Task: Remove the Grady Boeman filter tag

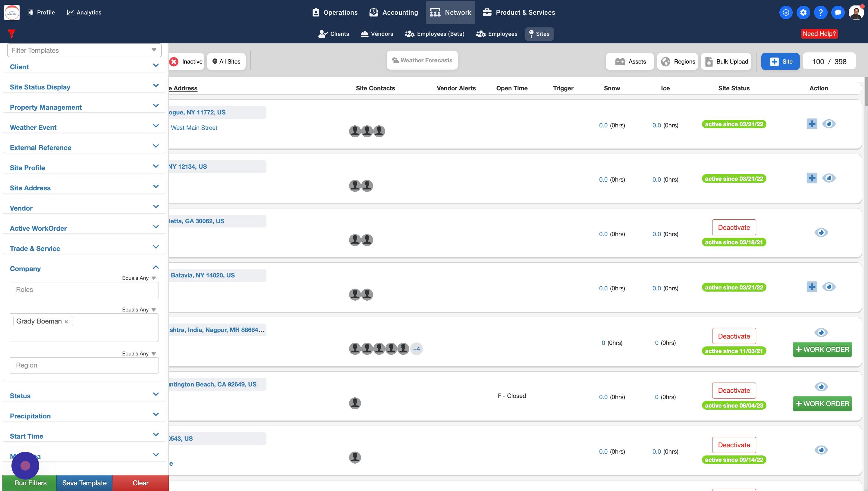Action: (67, 322)
